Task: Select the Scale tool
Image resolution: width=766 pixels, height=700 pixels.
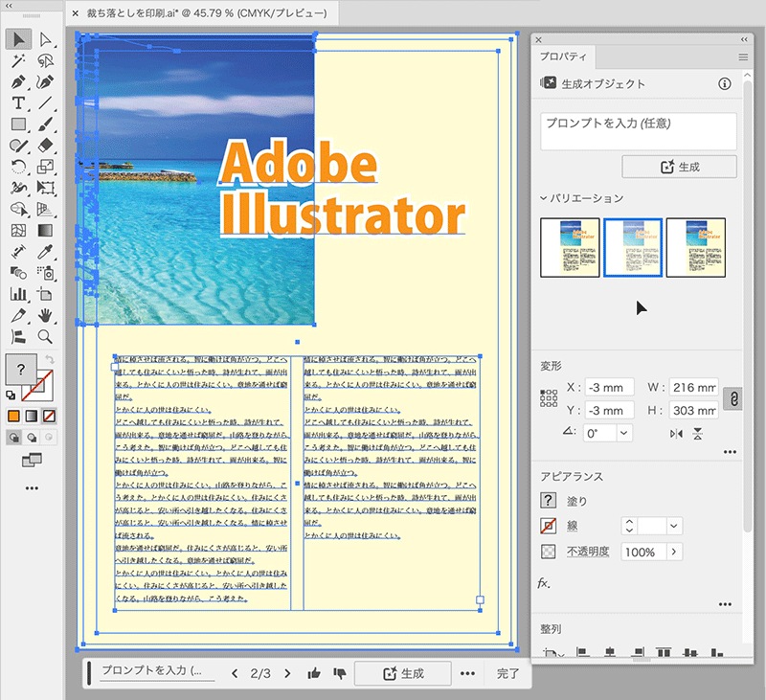Action: pos(45,167)
